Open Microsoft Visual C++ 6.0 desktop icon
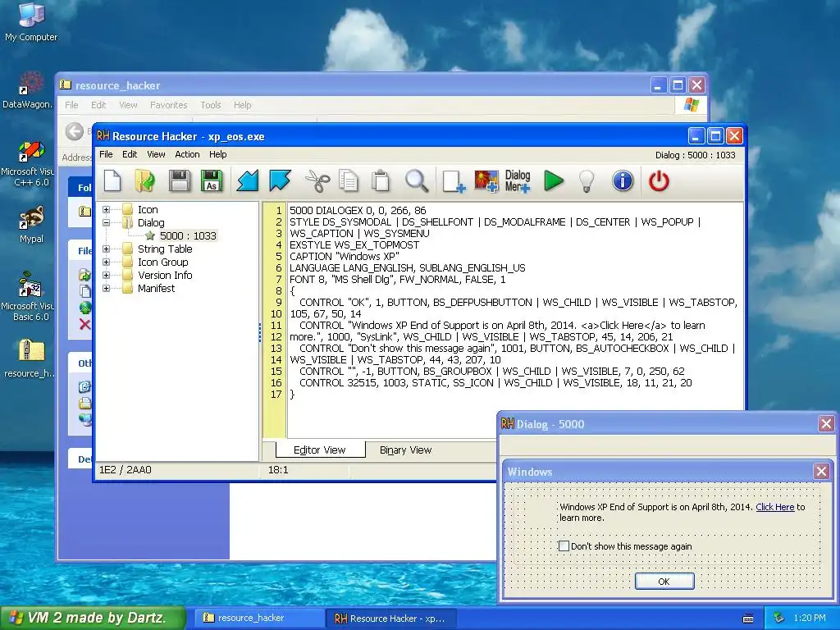 pyautogui.click(x=30, y=163)
